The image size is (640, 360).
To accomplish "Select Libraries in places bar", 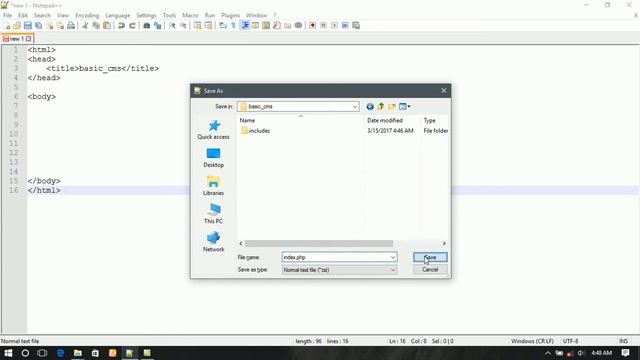I will point(213,186).
